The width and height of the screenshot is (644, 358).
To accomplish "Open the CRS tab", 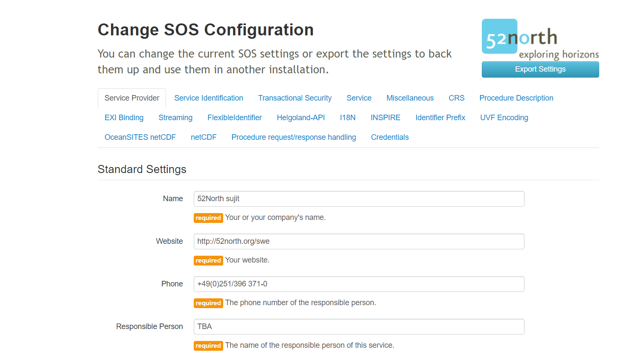I will [457, 98].
